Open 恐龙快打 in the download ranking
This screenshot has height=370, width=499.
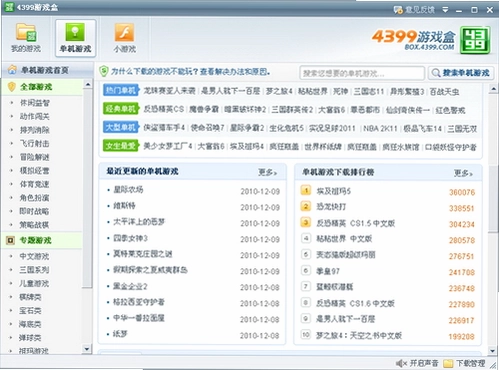(x=331, y=207)
